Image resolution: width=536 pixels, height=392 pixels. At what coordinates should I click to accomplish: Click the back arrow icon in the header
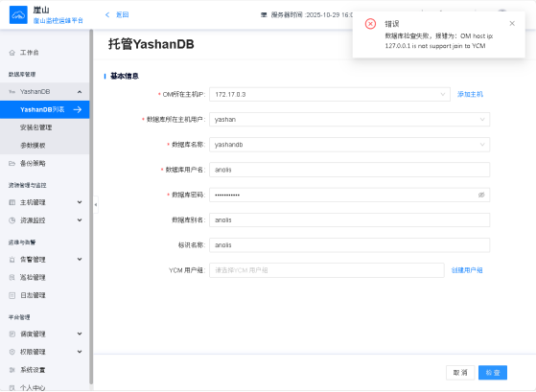tap(107, 14)
